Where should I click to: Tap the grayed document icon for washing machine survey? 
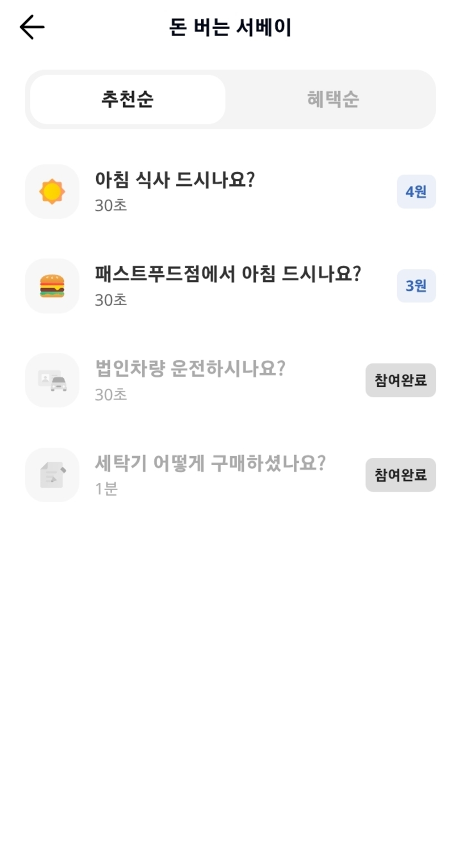[x=52, y=475]
